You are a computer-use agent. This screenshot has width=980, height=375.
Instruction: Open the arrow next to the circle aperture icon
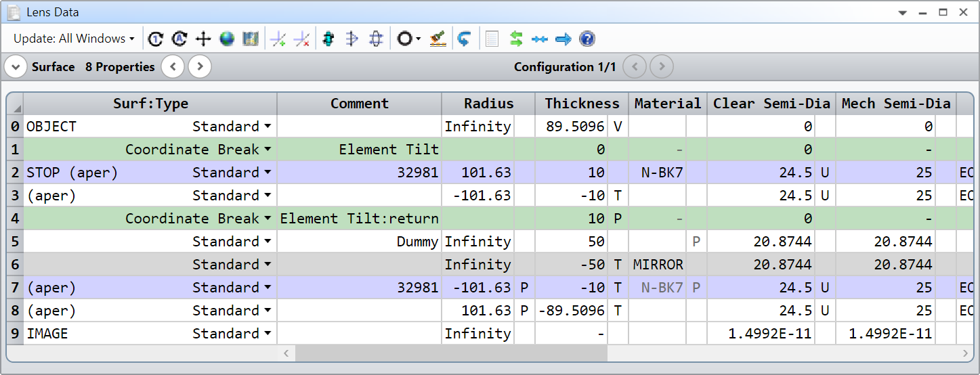(419, 39)
